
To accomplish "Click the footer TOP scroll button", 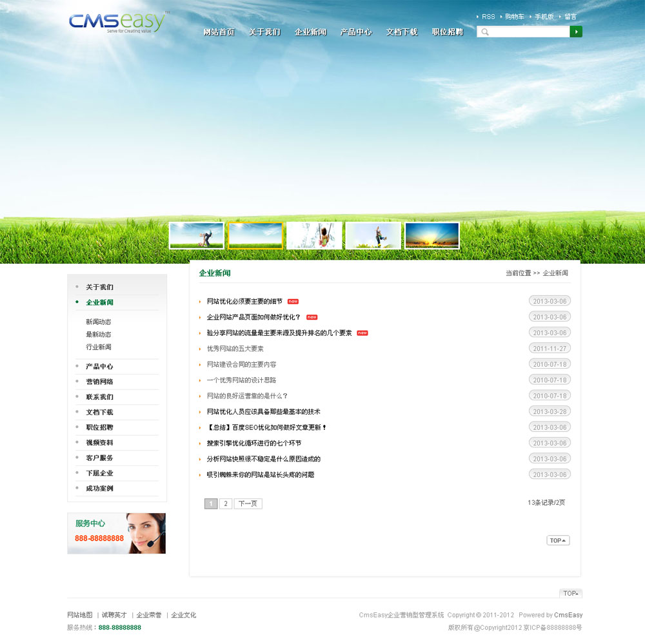I will [570, 593].
